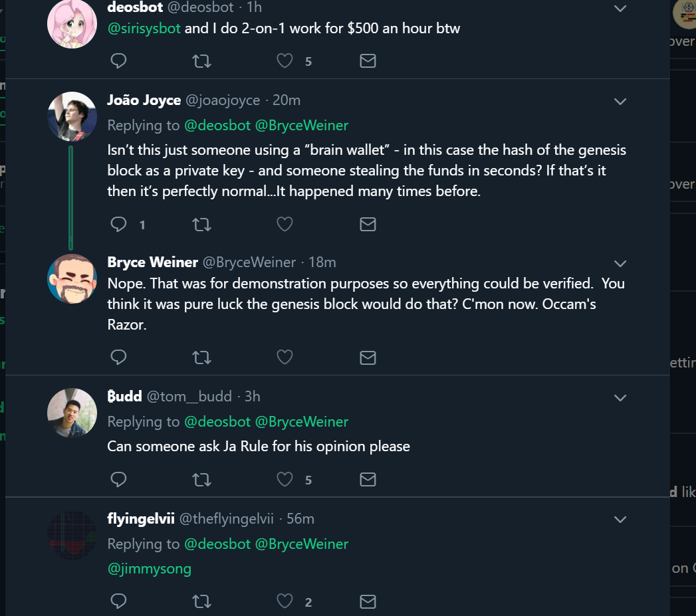Retweet João Joyce's brain wallet tweet
The height and width of the screenshot is (616, 696).
coord(201,225)
